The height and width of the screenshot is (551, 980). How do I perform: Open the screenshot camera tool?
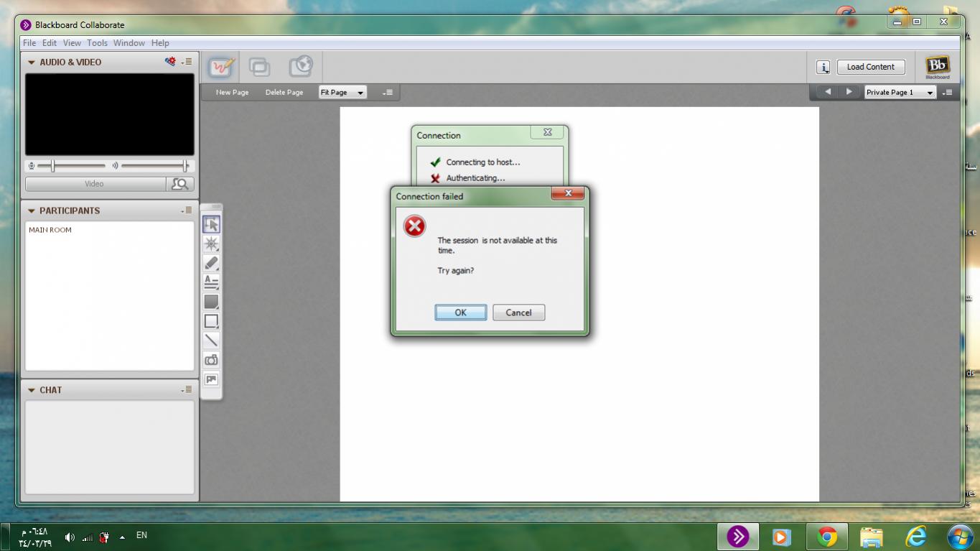pos(211,360)
